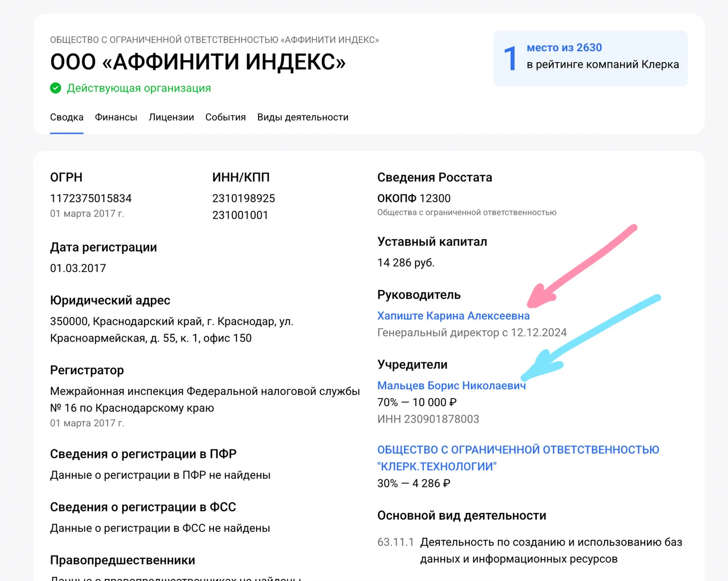Select the Виды деятельности tab
The height and width of the screenshot is (581, 728).
tap(303, 117)
